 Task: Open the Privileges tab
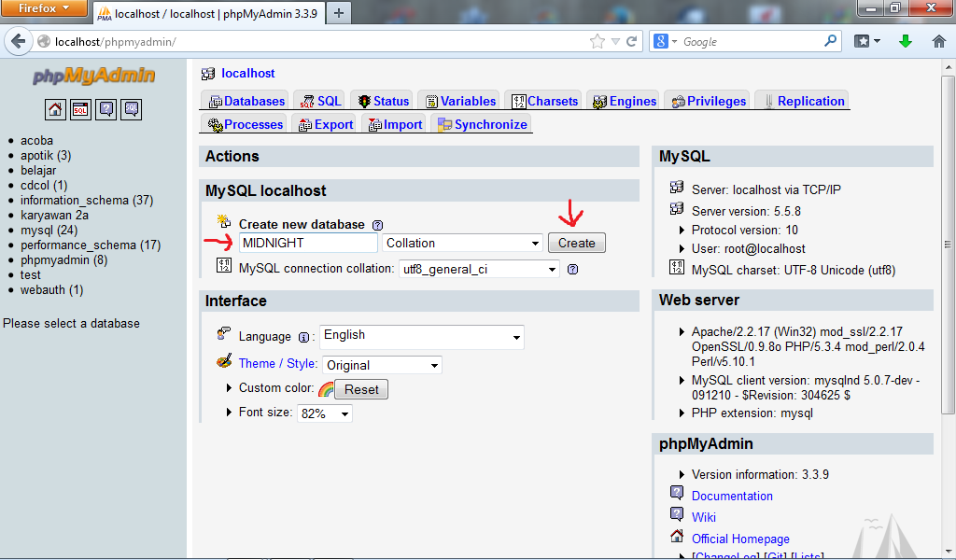click(x=709, y=101)
